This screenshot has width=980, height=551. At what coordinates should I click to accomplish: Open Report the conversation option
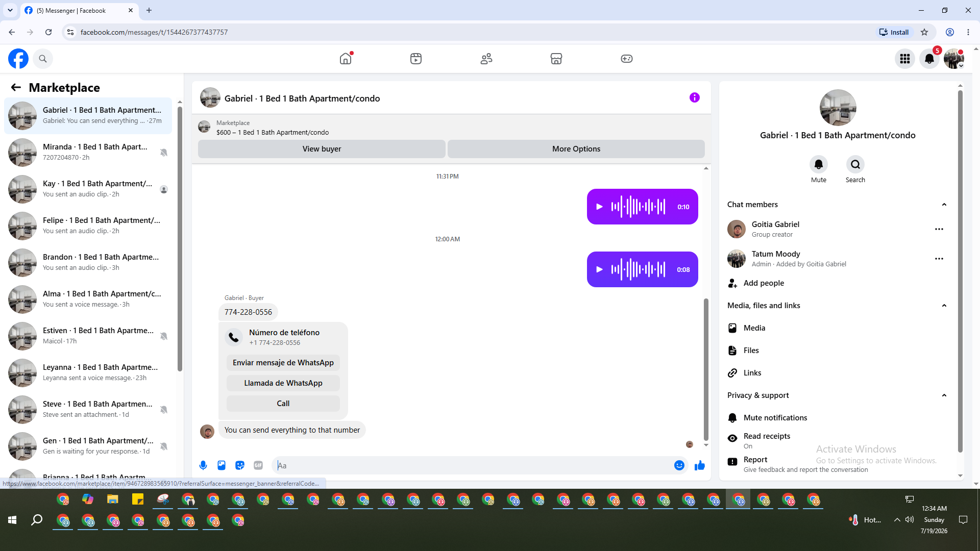pyautogui.click(x=837, y=464)
